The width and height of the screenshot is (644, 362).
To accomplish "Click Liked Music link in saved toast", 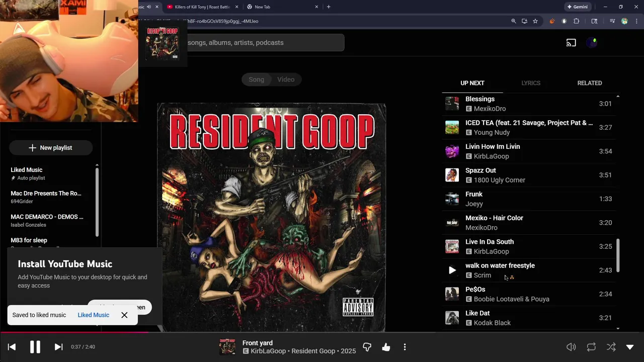I will (93, 315).
